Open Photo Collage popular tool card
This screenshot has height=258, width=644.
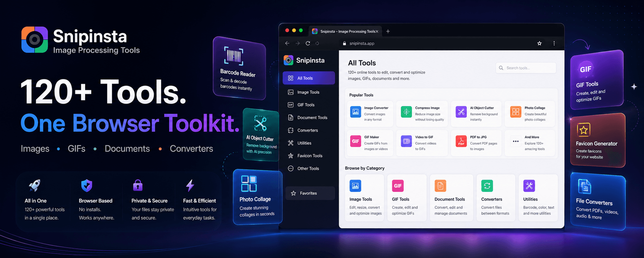[530, 114]
